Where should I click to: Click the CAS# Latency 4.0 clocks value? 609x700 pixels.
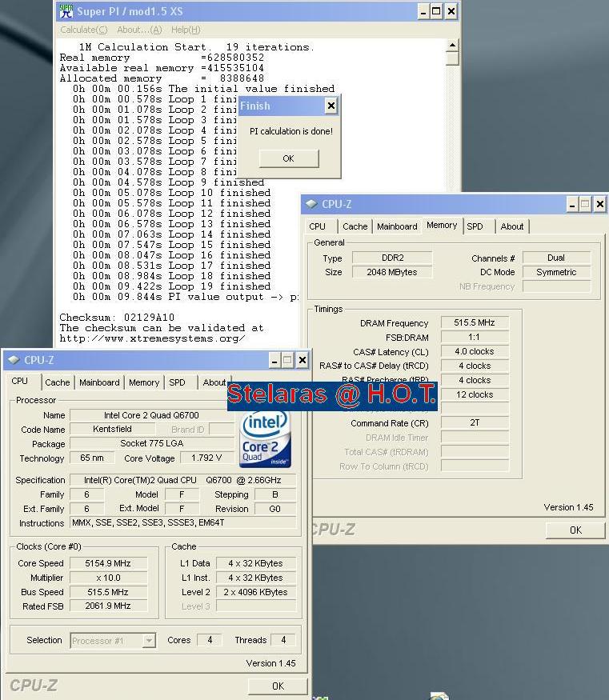click(x=475, y=351)
